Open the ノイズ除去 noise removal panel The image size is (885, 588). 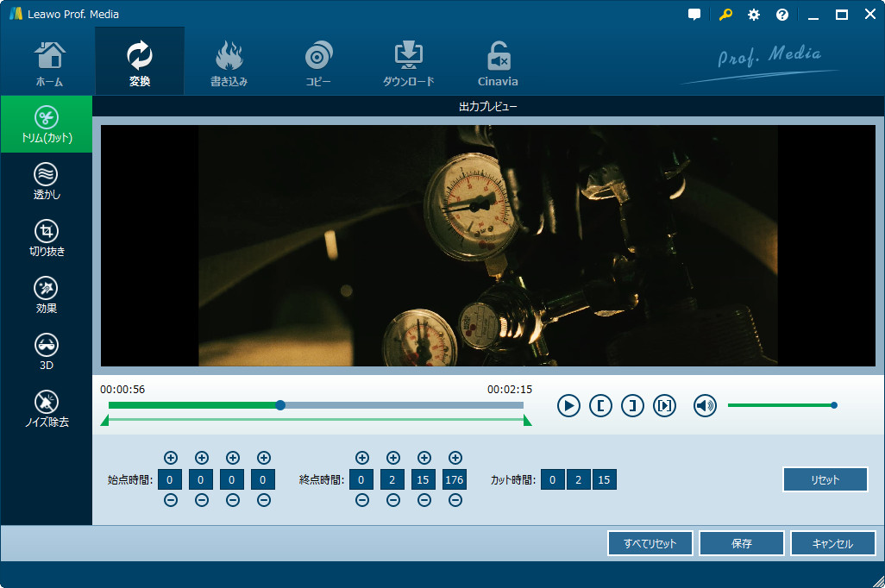[x=47, y=410]
